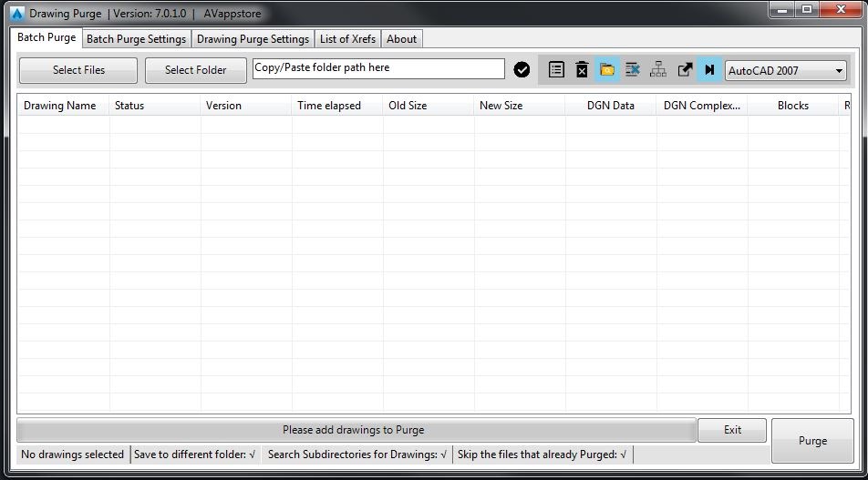Viewport: 868px width, 480px height.
Task: Open the AutoCAD 2007 version dropdown
Action: point(786,71)
